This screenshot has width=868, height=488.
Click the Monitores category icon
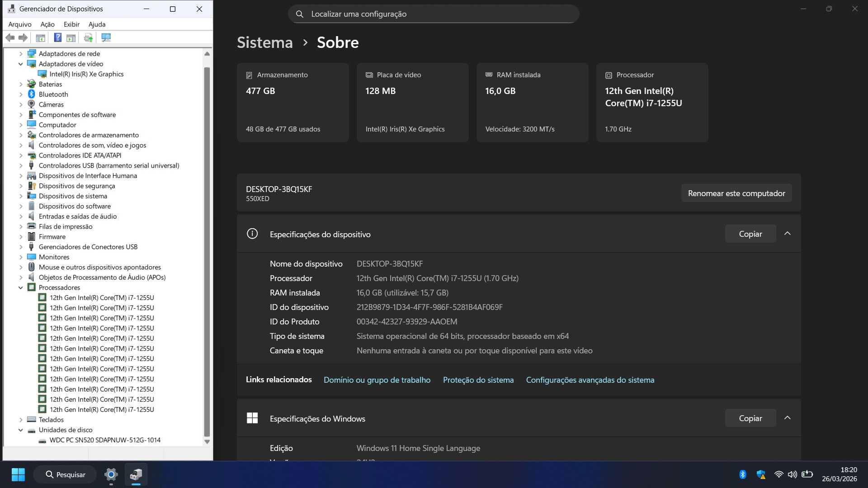[x=31, y=257]
